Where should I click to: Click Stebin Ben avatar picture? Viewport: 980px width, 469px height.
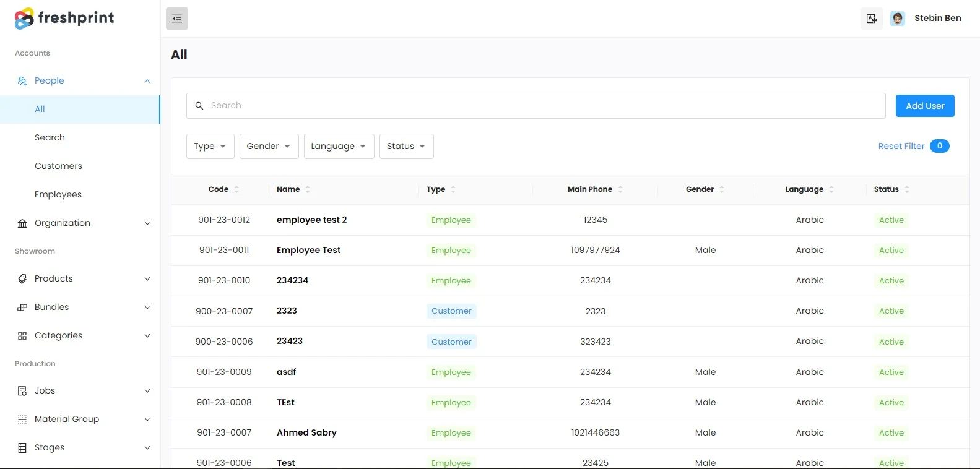pos(898,19)
